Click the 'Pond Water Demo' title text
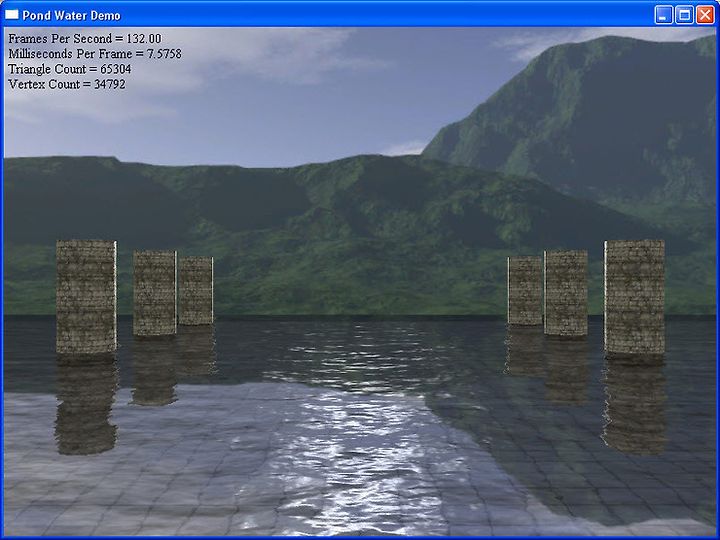Image resolution: width=720 pixels, height=540 pixels. point(72,16)
